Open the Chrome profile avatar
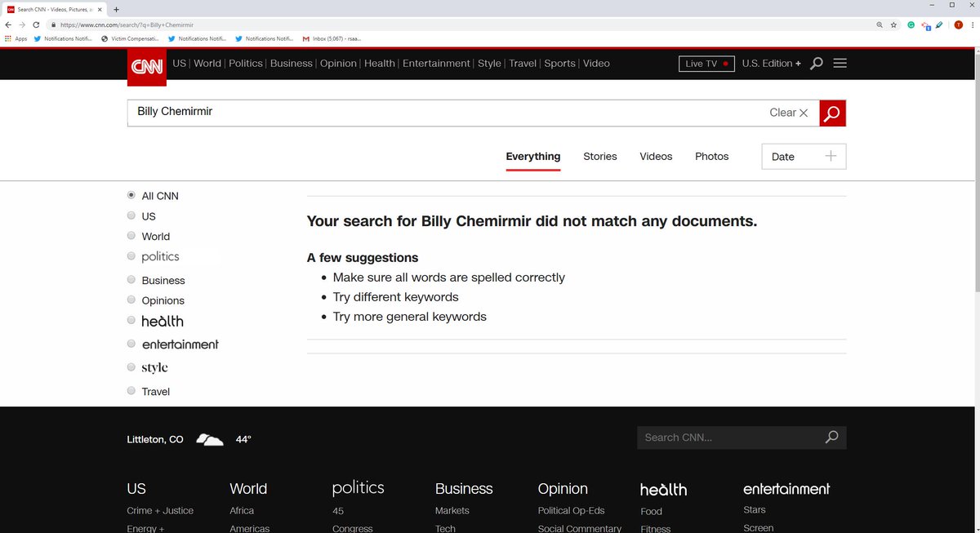 (959, 24)
